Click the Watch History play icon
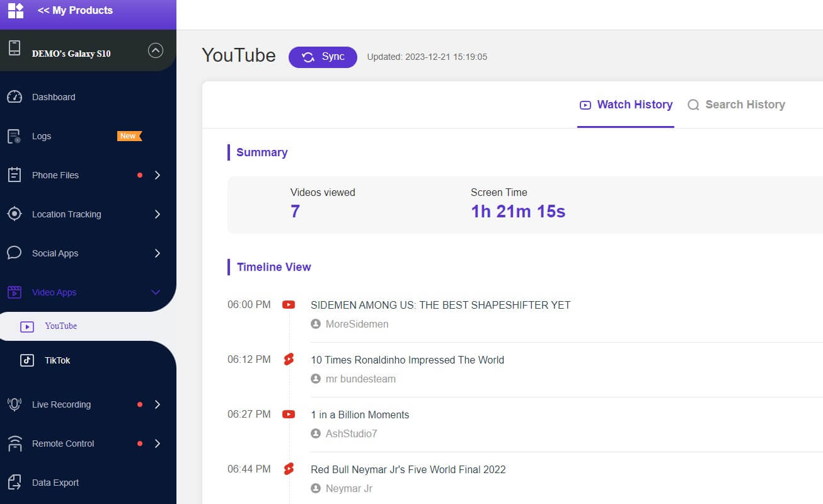The image size is (823, 504). pos(585,105)
